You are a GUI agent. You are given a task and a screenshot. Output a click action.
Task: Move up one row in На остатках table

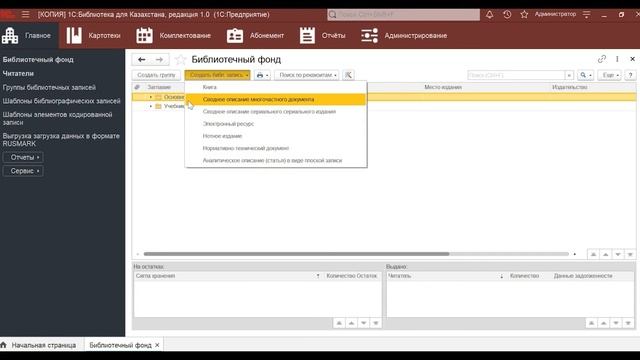coord(351,323)
